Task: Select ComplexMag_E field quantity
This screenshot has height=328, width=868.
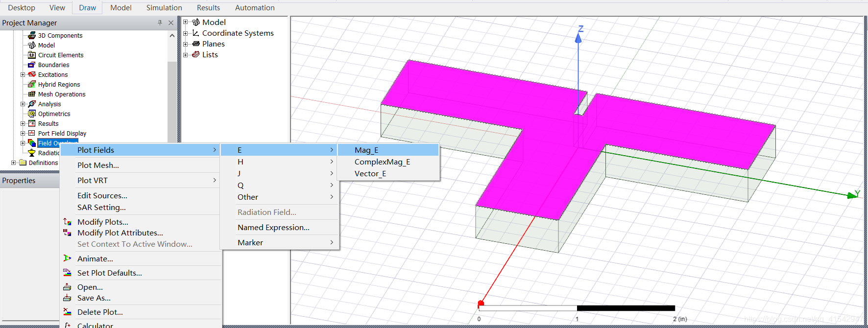Action: [388, 162]
